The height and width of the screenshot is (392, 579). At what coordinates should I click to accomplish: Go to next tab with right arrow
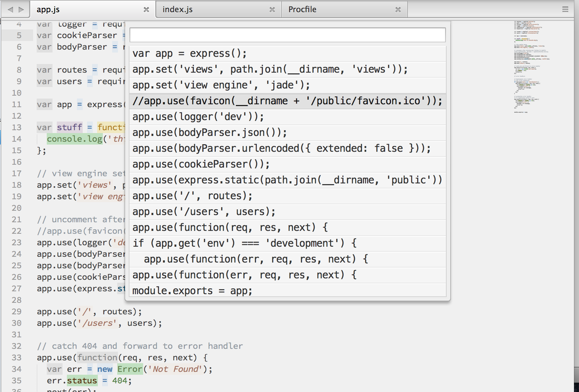21,10
